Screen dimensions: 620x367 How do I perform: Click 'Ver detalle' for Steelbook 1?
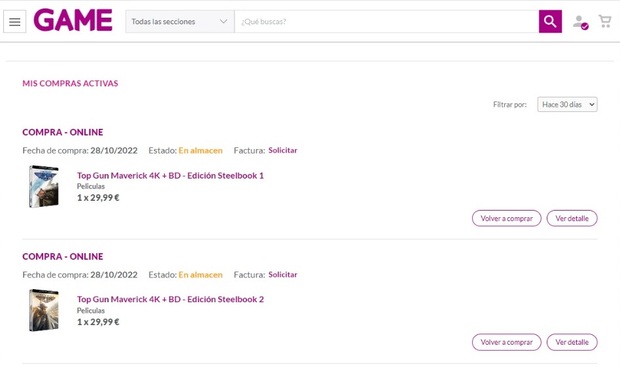click(x=572, y=218)
